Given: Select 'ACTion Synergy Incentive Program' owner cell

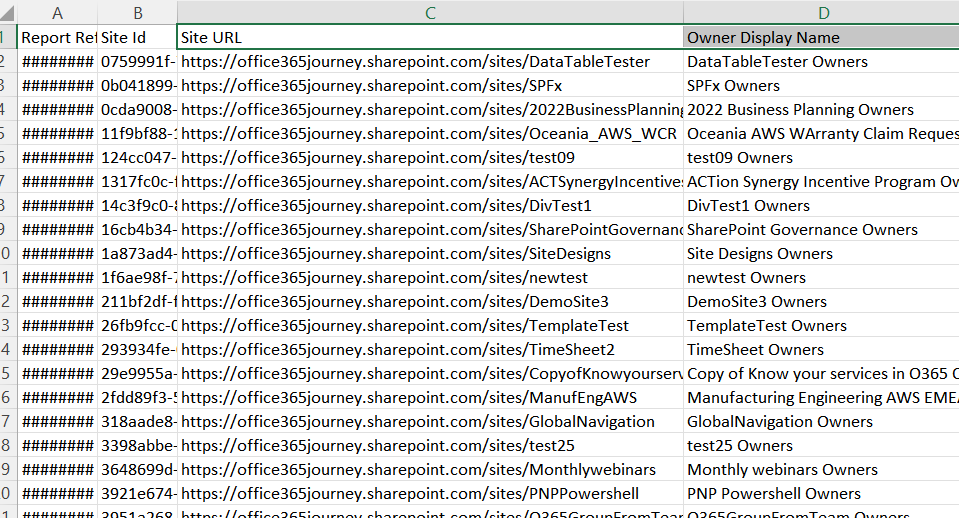Looking at the screenshot, I should pos(821,182).
